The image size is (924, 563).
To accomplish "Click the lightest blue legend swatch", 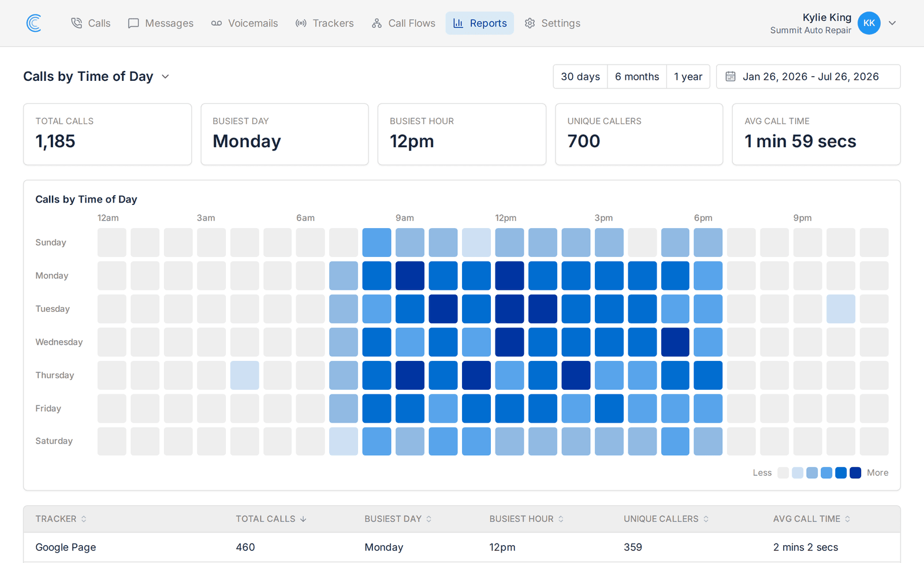I will pos(798,473).
